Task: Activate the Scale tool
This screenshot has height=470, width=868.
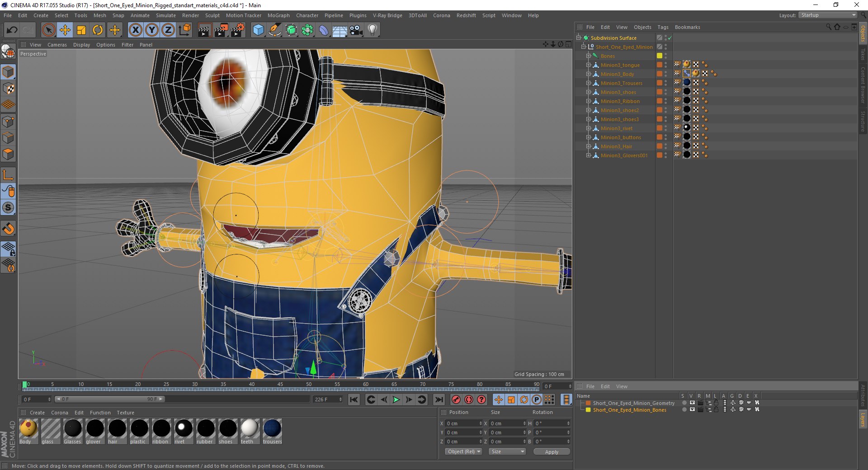Action: 81,30
